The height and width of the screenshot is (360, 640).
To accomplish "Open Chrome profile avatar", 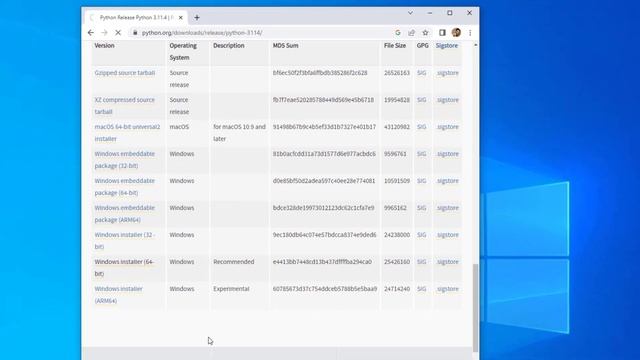I will (x=456, y=33).
